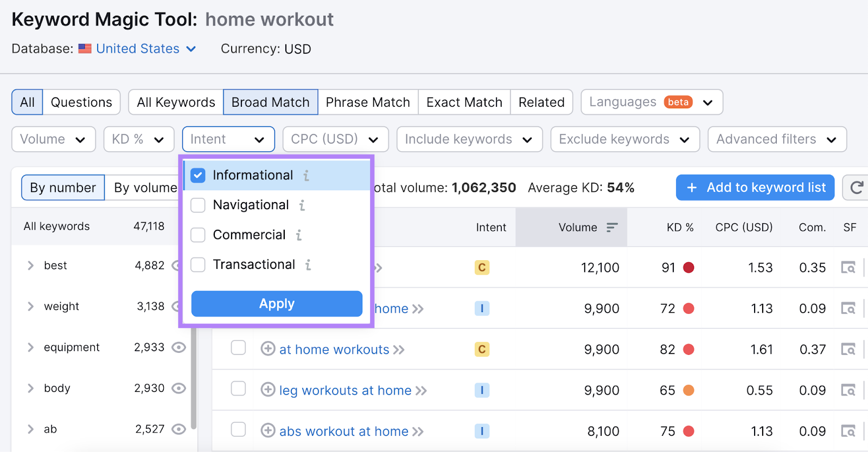Click plus icon beside "leg workouts at home"
The height and width of the screenshot is (452, 868).
point(267,390)
